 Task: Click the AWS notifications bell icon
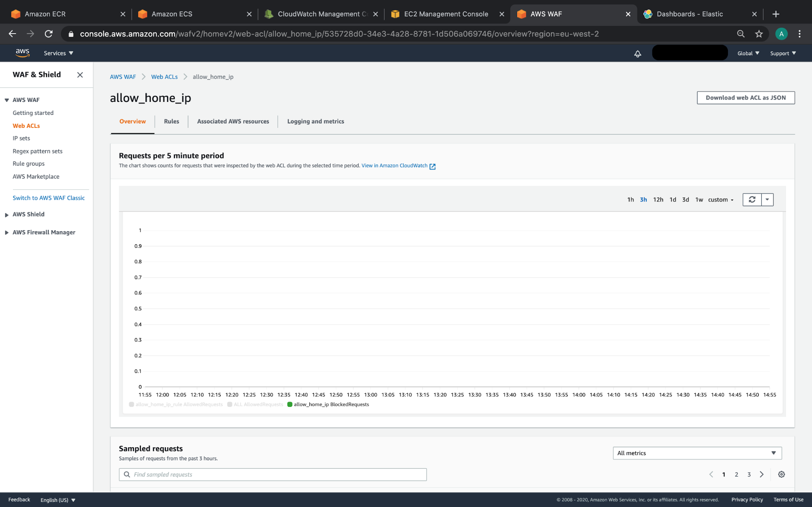(x=637, y=53)
